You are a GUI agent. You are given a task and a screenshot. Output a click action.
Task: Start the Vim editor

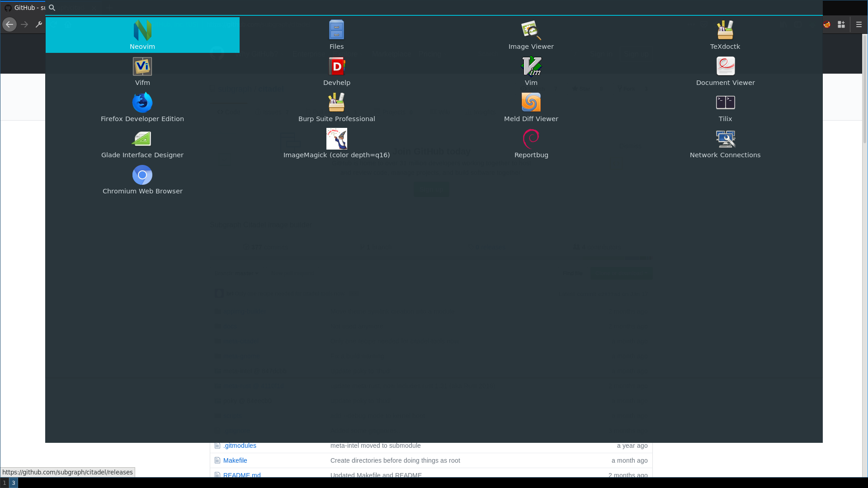(x=531, y=71)
